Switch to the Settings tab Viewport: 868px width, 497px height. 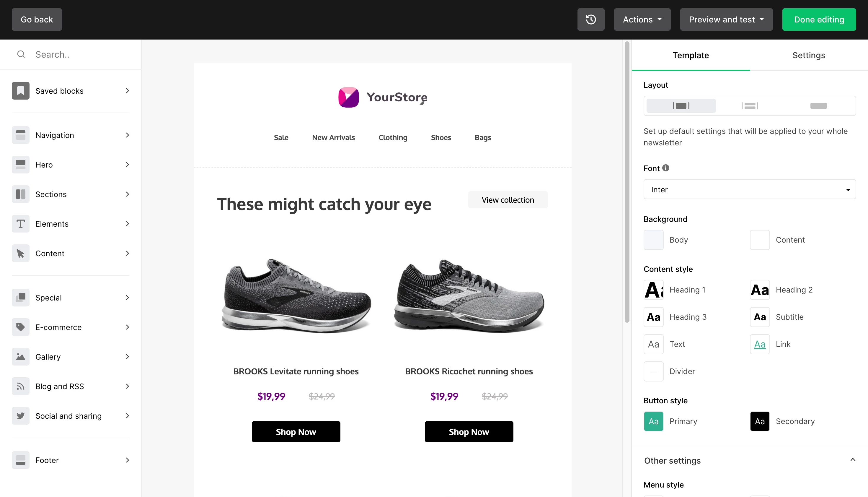[x=808, y=55]
